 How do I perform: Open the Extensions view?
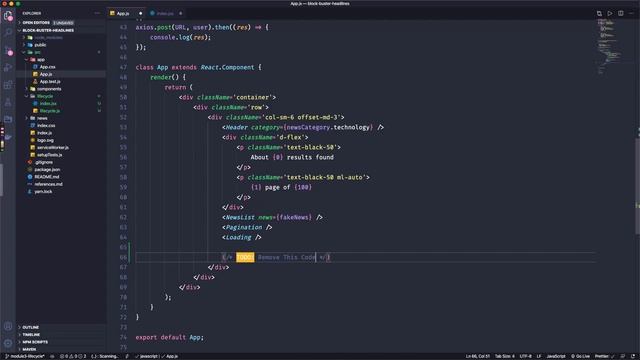8,85
